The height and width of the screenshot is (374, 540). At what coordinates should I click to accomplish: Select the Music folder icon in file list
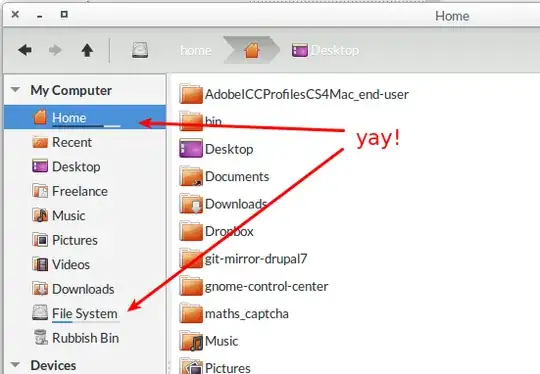click(x=190, y=341)
